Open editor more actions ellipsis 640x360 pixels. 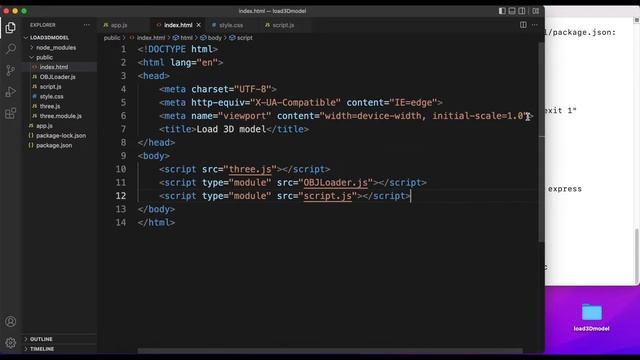click(x=535, y=25)
